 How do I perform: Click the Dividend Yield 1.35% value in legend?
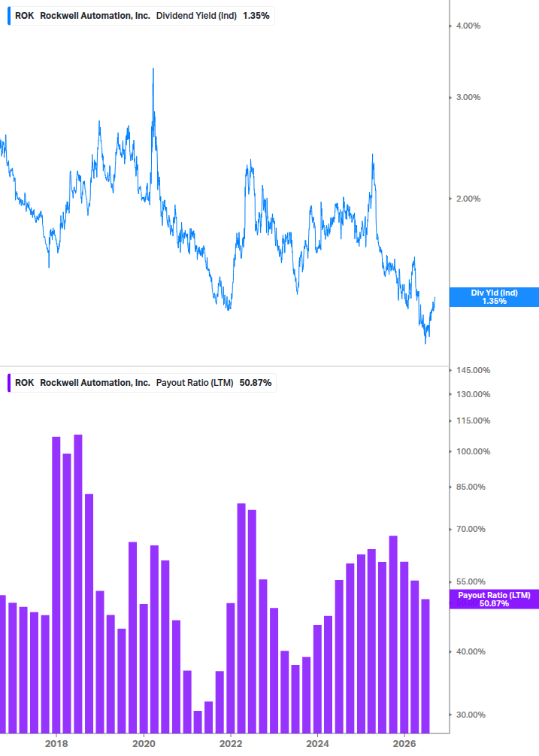point(256,16)
